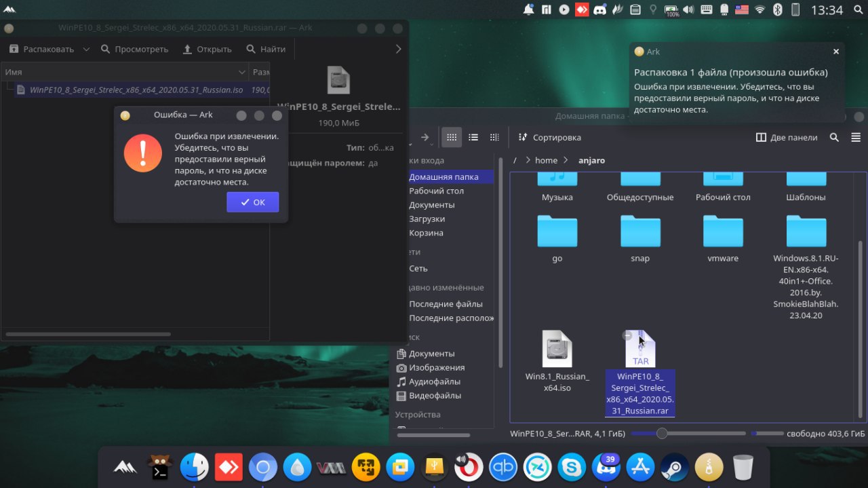The height and width of the screenshot is (488, 868).
Task: Click the free disk space bar
Action: [x=768, y=433]
